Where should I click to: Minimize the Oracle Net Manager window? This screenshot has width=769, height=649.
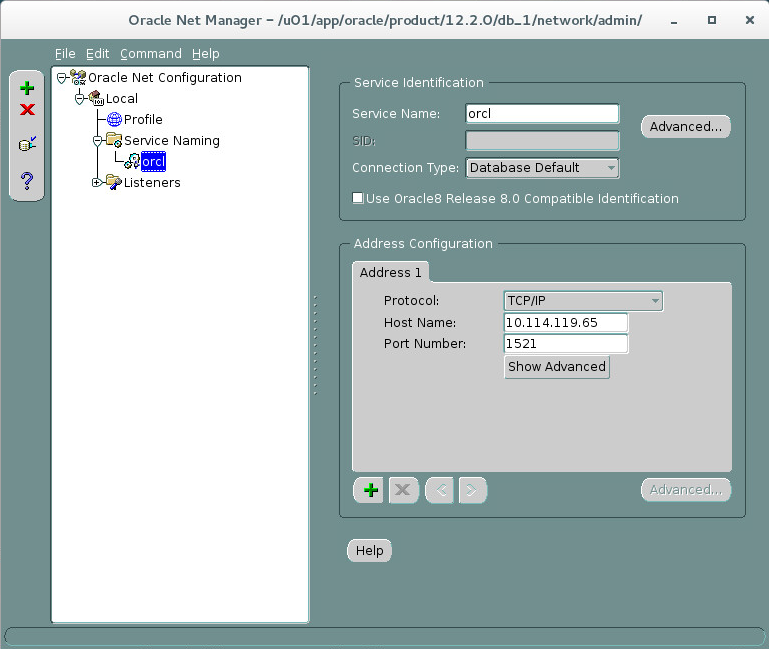coord(674,21)
